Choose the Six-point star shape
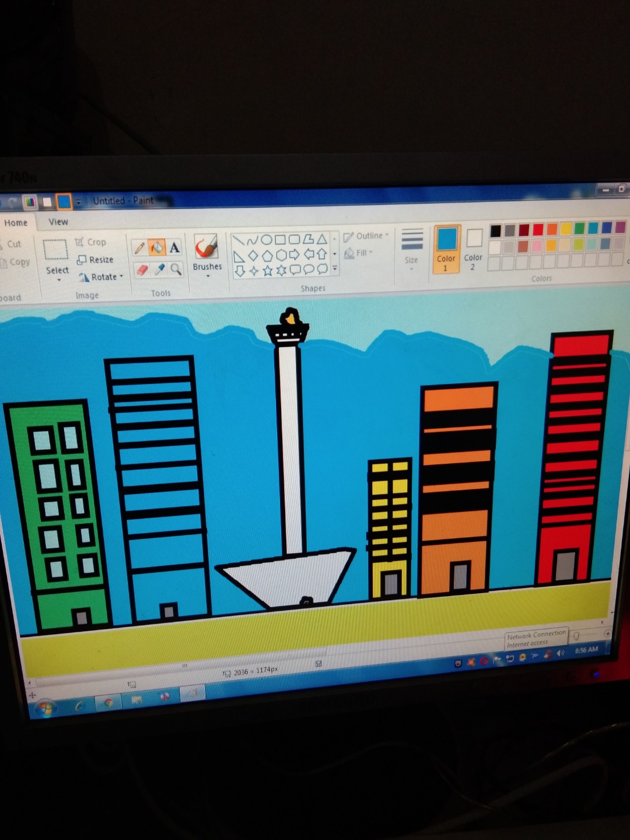 coord(281,270)
